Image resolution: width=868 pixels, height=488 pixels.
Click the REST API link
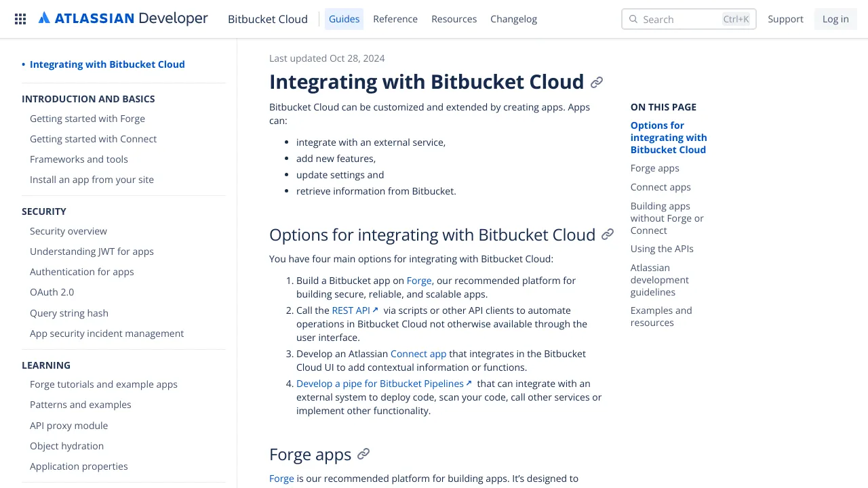[351, 310]
